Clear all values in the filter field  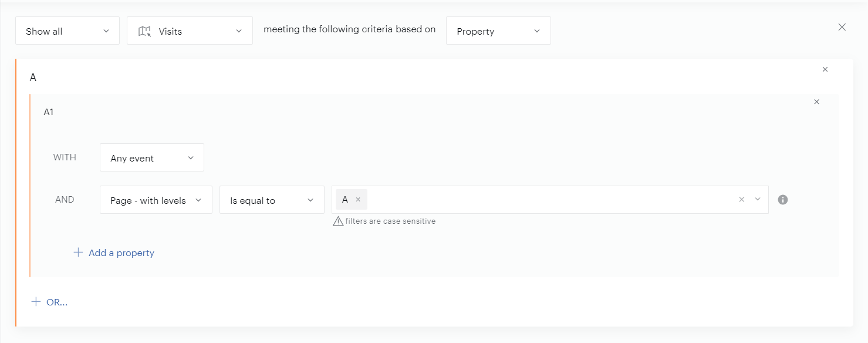(x=741, y=200)
